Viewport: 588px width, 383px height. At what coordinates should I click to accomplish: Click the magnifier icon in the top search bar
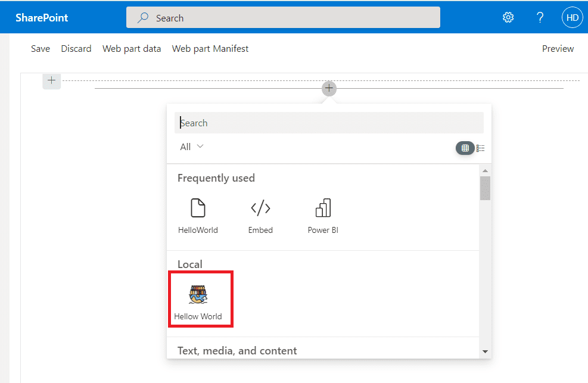[143, 18]
